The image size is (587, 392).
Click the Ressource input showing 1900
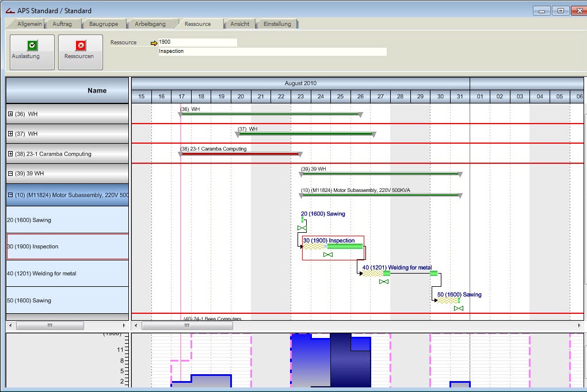click(x=196, y=42)
